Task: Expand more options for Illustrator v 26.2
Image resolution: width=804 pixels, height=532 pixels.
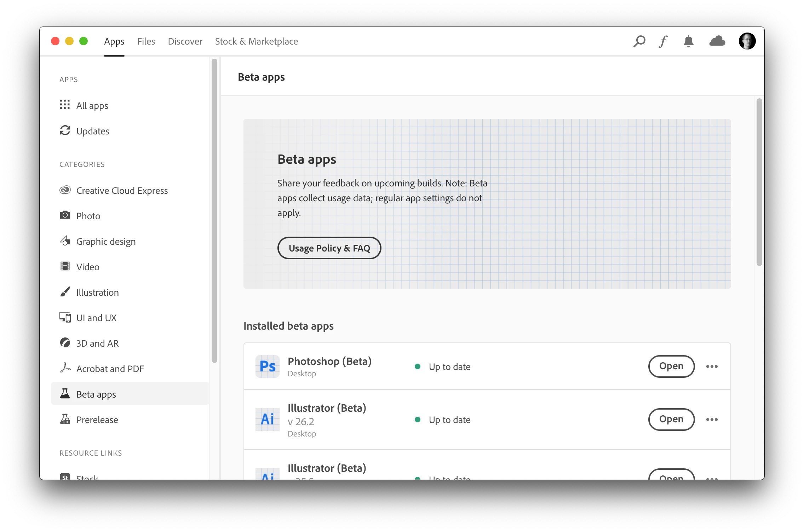Action: point(712,420)
